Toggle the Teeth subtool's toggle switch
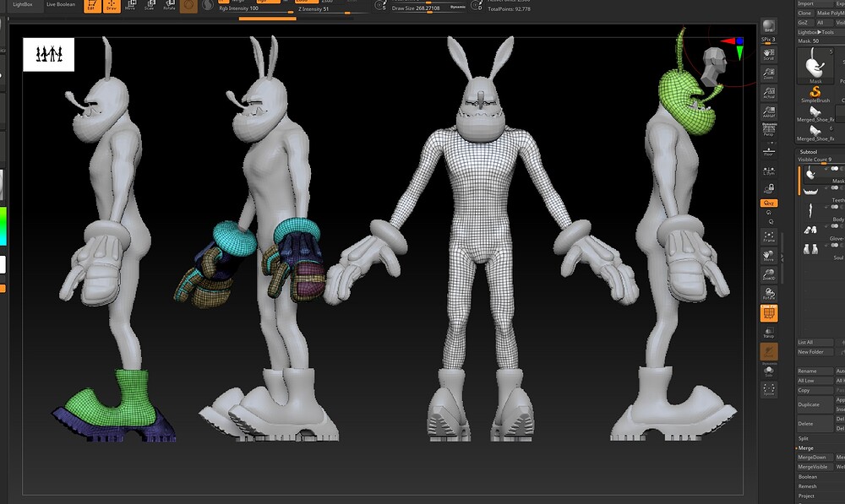 point(836,188)
